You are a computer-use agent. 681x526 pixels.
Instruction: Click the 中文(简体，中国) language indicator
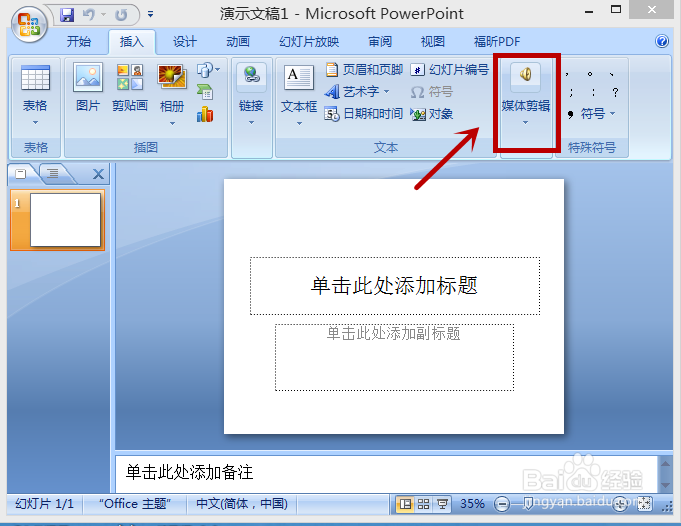coord(242,504)
